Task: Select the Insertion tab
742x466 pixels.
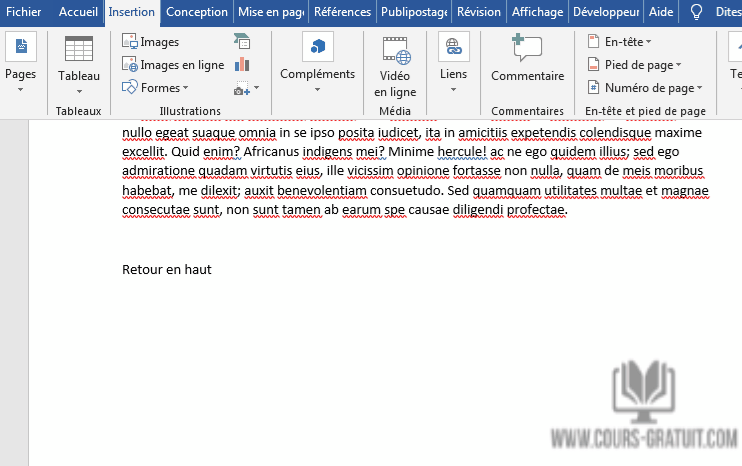Action: (x=132, y=12)
